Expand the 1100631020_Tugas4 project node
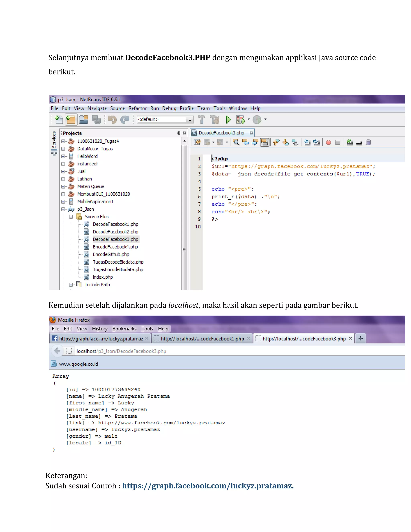 click(x=63, y=141)
